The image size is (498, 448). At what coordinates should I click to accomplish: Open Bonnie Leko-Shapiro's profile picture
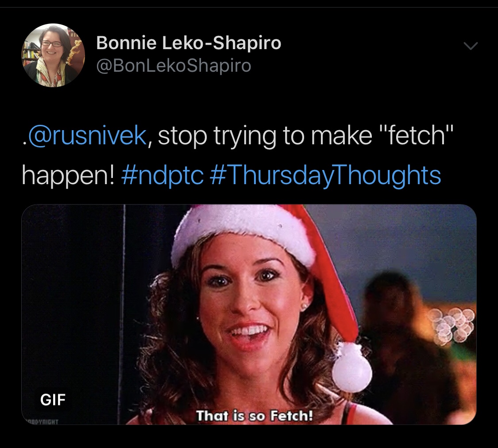tap(53, 55)
